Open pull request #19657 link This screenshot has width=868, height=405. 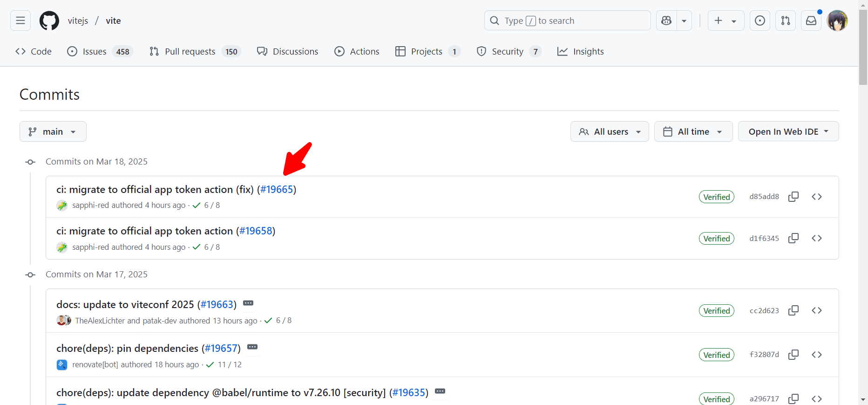[x=221, y=348]
